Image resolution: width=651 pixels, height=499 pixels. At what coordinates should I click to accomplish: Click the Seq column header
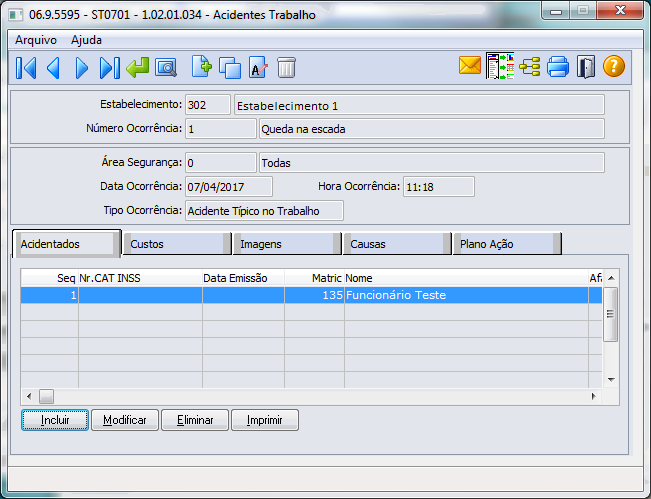click(49, 278)
